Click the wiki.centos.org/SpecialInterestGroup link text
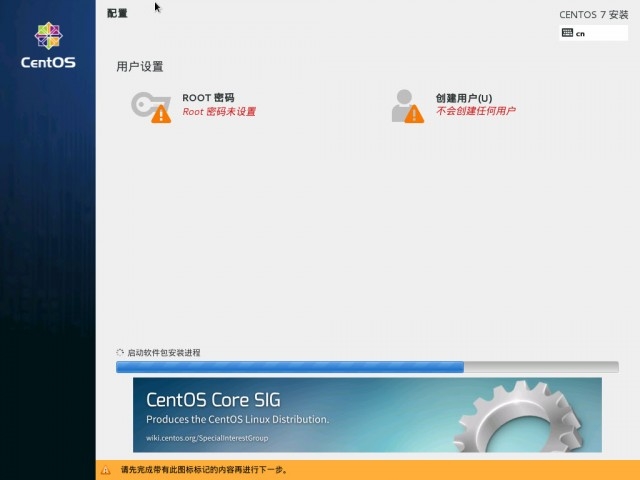Image resolution: width=640 pixels, height=480 pixels. pyautogui.click(x=207, y=438)
